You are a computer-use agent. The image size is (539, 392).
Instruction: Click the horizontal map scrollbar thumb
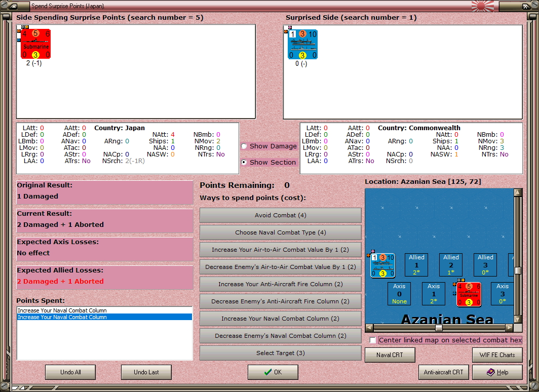[x=439, y=328]
